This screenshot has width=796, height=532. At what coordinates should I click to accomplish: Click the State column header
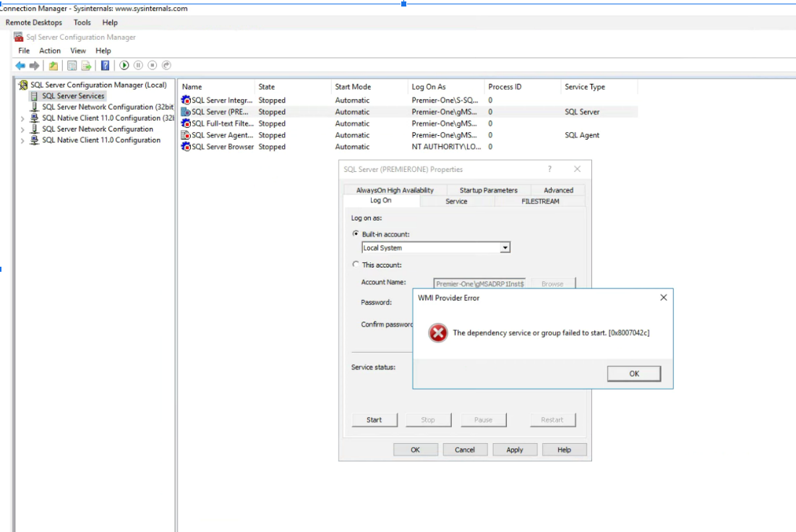point(292,87)
